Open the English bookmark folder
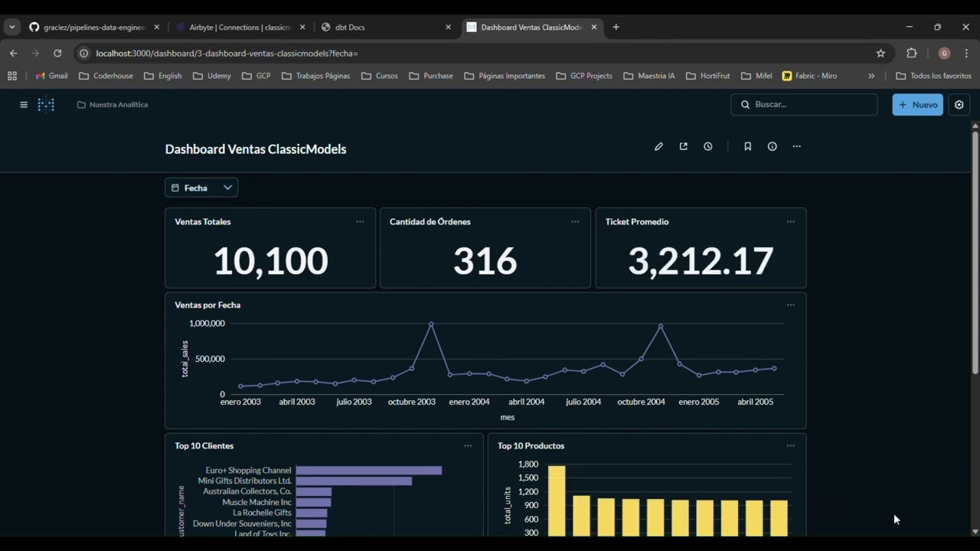The image size is (980, 551). pyautogui.click(x=162, y=76)
